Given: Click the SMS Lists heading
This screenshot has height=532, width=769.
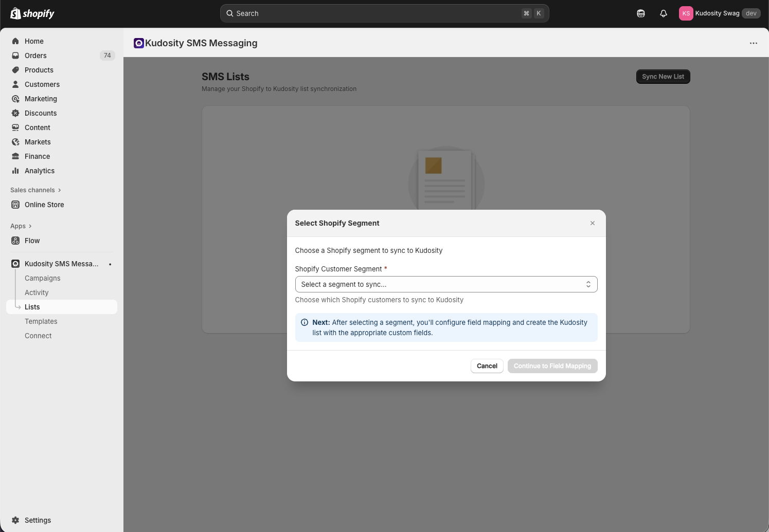Looking at the screenshot, I should [x=225, y=77].
